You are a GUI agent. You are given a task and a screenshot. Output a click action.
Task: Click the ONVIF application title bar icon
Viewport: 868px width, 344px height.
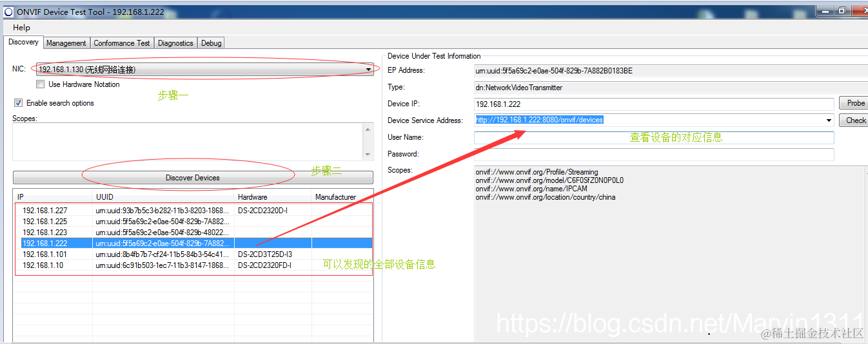9,11
